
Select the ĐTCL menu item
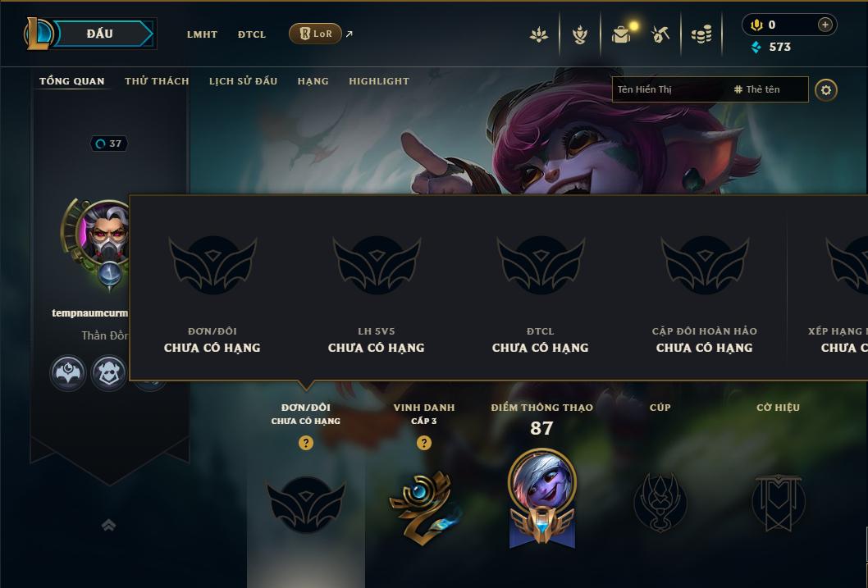(x=252, y=34)
